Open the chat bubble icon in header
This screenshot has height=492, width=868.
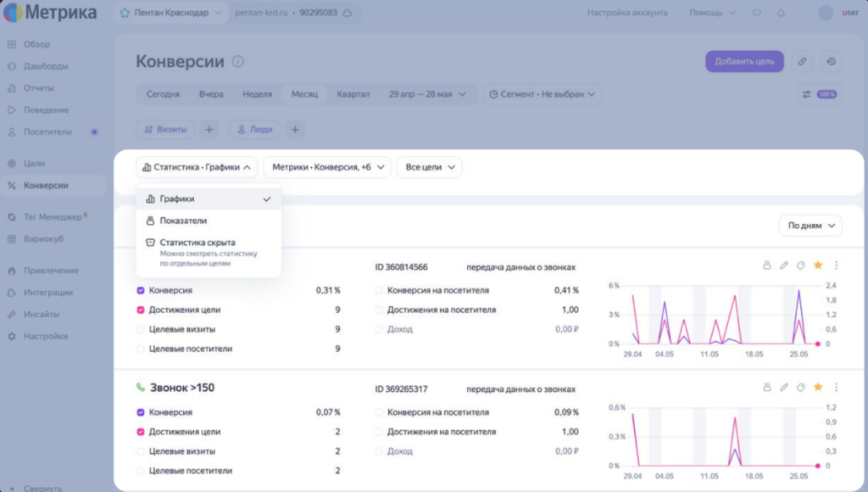tap(756, 13)
